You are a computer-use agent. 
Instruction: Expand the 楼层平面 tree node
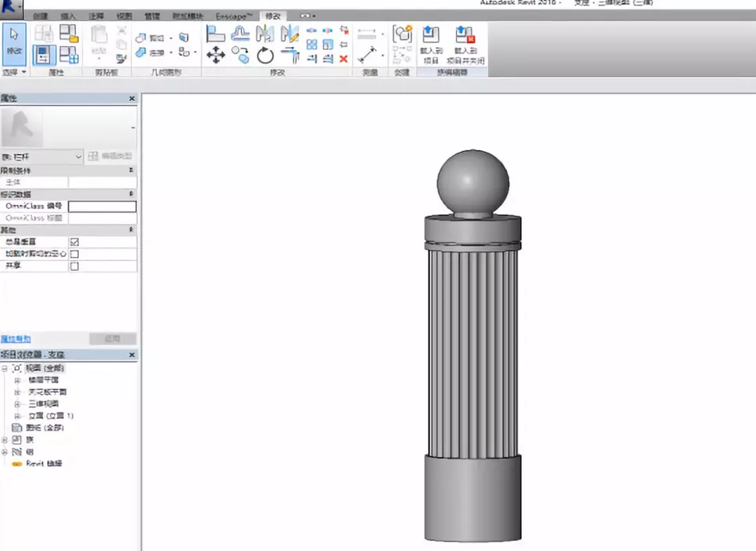tap(18, 380)
